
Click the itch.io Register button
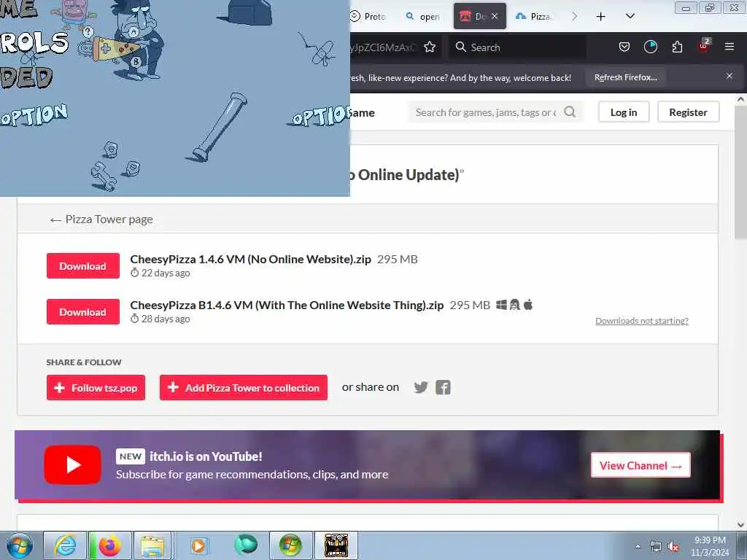688,112
